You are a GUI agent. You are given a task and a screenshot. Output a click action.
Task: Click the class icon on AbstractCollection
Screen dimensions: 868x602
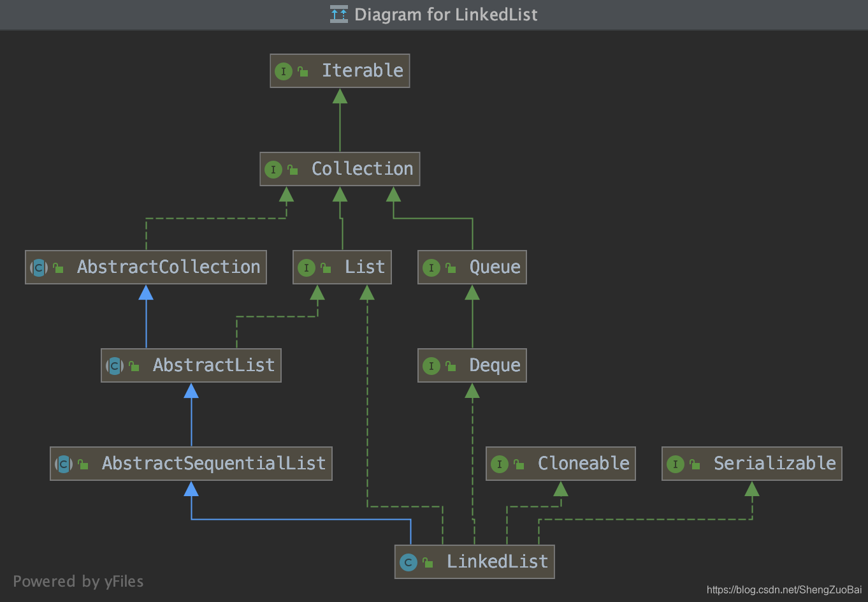pos(39,267)
